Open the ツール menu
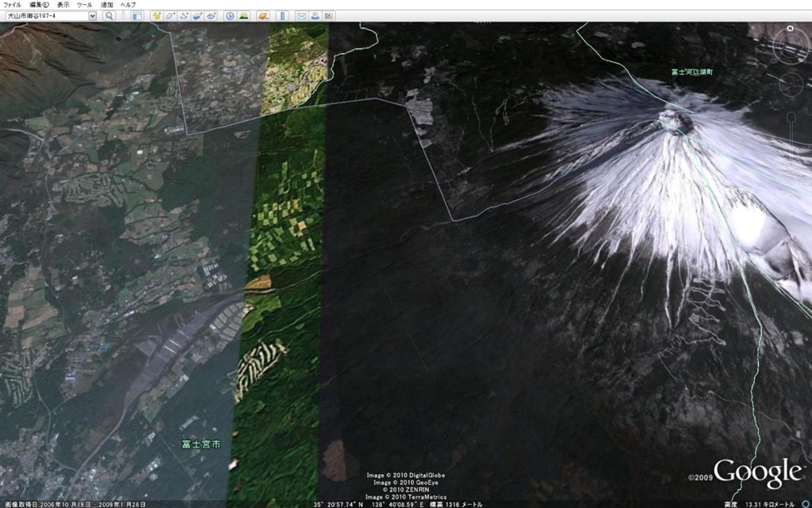This screenshot has width=812, height=508. pyautogui.click(x=84, y=5)
